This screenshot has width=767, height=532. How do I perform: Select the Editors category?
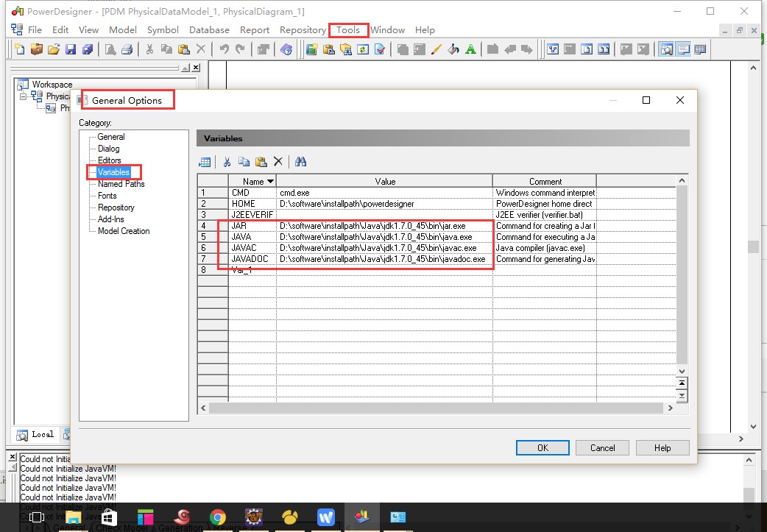click(109, 160)
